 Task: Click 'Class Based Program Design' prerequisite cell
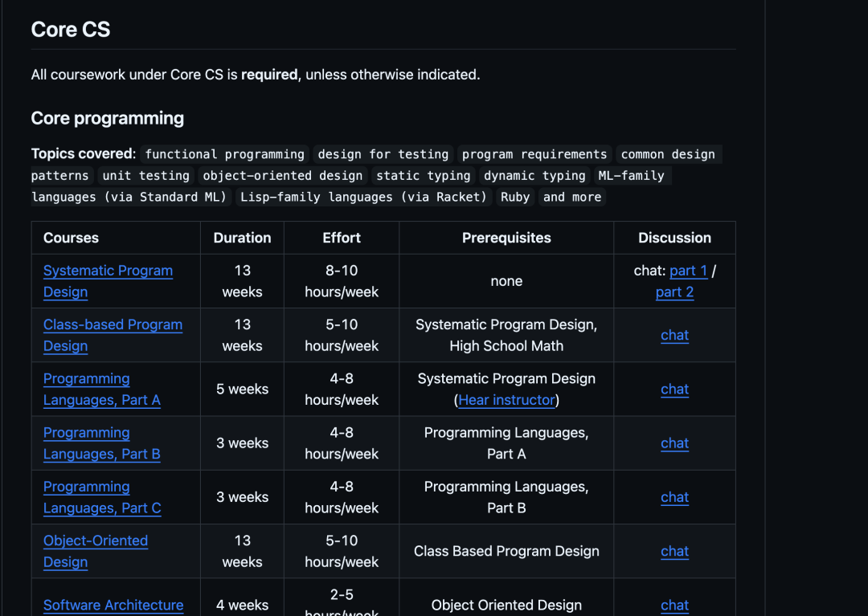(506, 551)
